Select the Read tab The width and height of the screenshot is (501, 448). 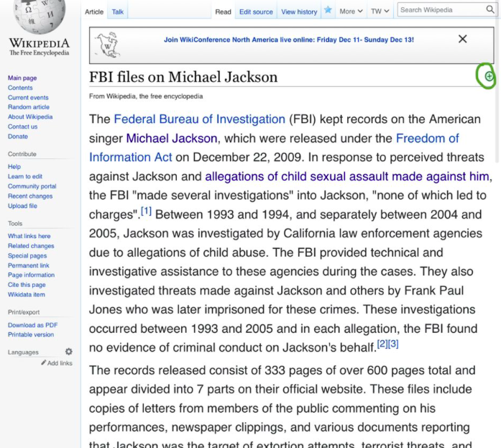223,12
